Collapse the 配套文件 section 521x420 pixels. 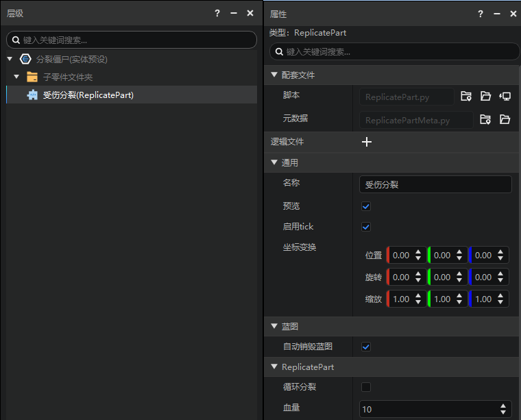tap(274, 75)
